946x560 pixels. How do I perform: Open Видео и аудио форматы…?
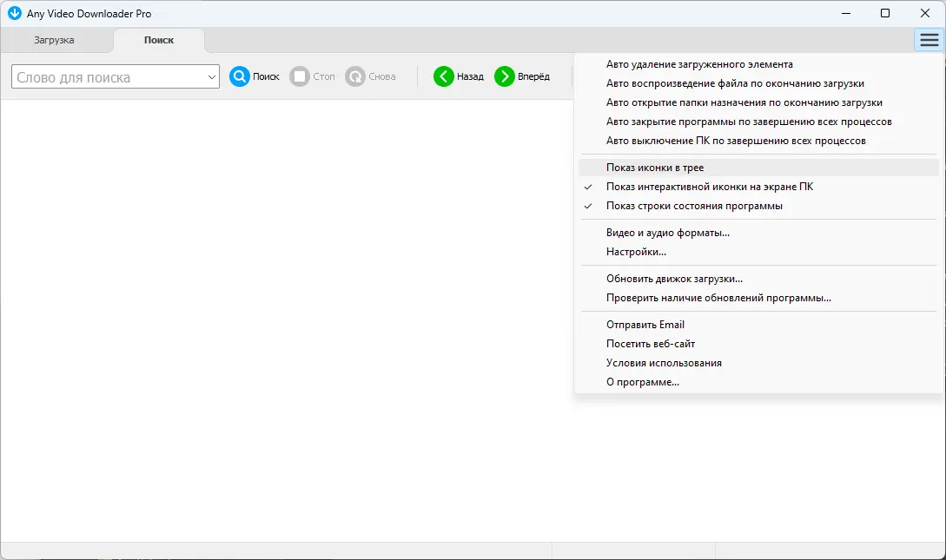point(759,233)
